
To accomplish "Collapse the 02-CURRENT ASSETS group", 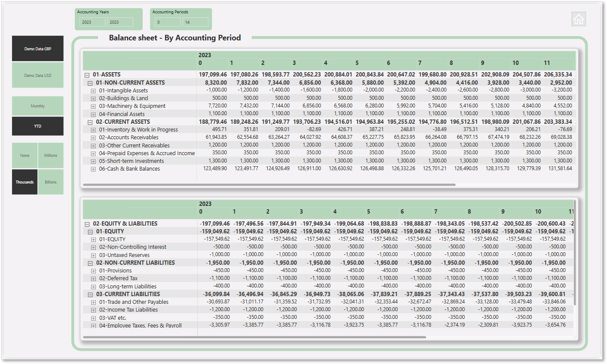I will tap(90, 122).
